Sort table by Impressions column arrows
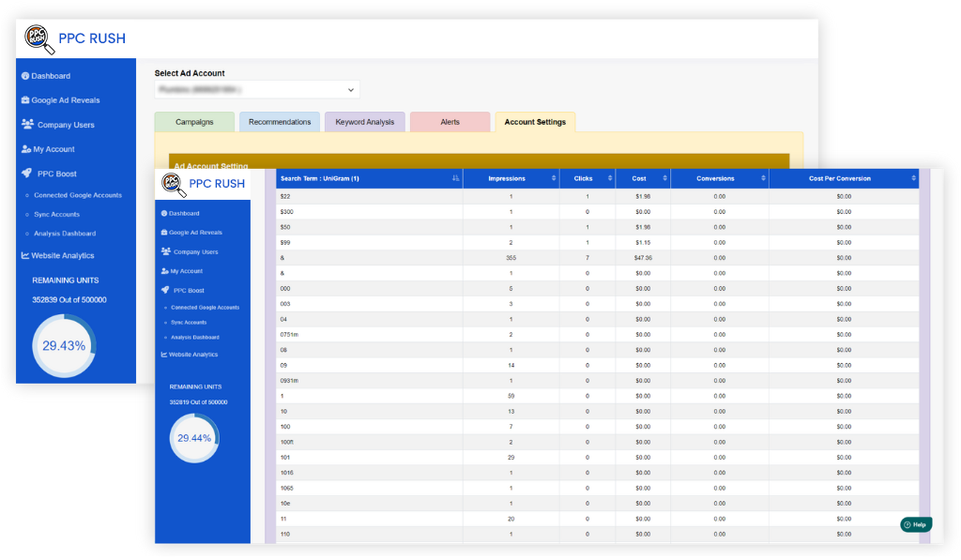The width and height of the screenshot is (961, 560). [x=554, y=178]
